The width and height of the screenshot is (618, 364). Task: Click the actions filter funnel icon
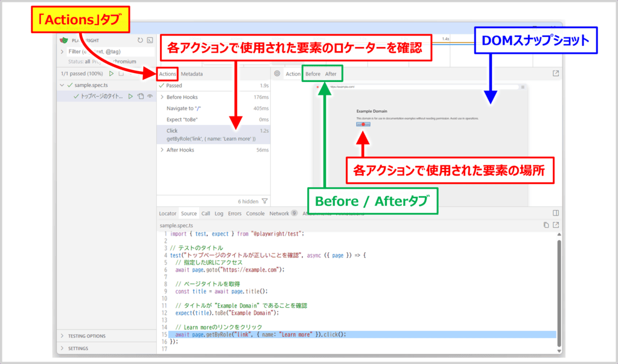(x=264, y=201)
